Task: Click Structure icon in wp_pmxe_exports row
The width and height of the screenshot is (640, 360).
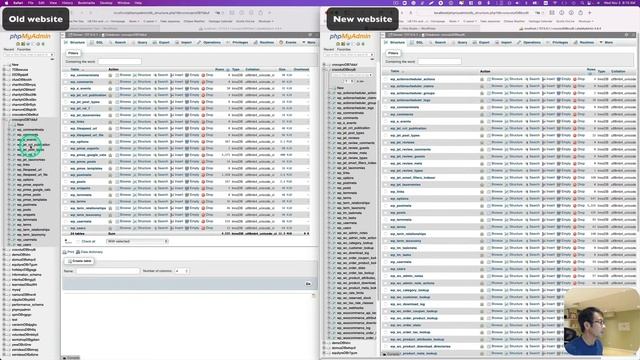Action: [x=135, y=148]
